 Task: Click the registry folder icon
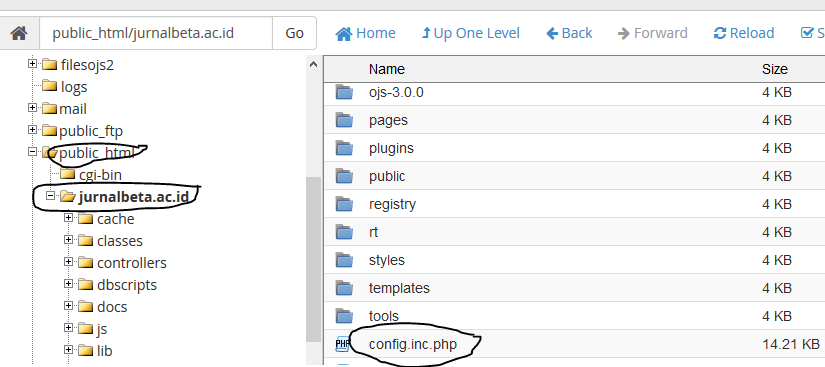click(x=344, y=204)
